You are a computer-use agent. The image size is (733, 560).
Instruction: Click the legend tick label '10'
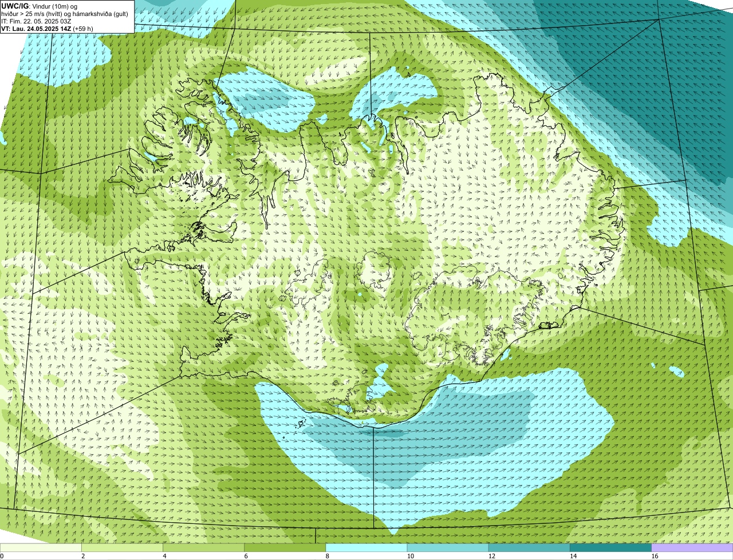[x=411, y=556]
